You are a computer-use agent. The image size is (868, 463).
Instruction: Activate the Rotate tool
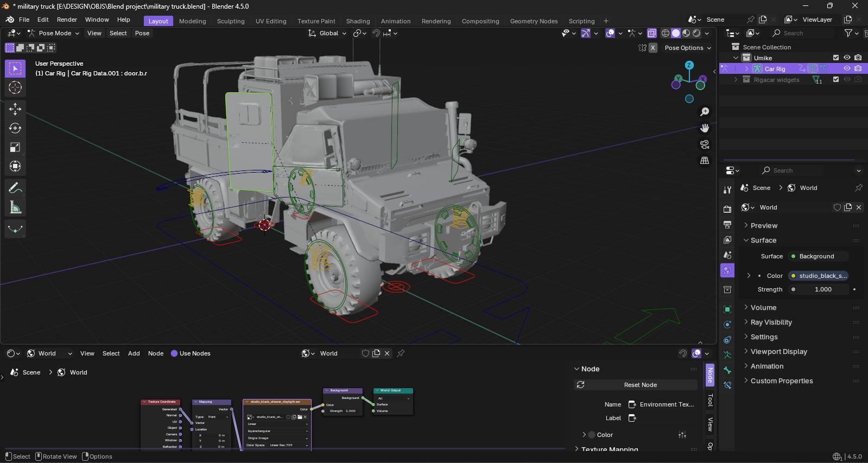tap(15, 128)
